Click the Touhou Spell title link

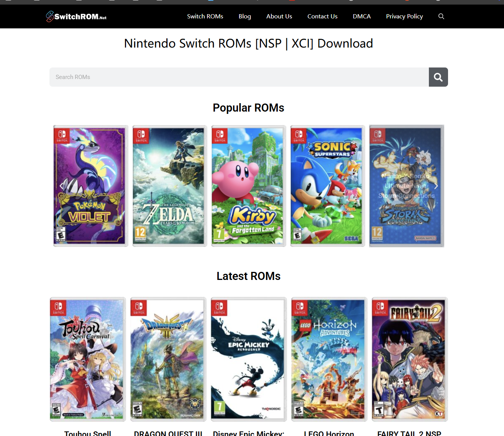88,433
